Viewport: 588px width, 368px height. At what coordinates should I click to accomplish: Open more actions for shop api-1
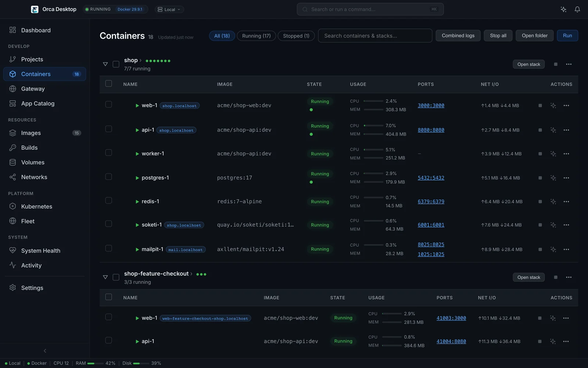[x=566, y=130]
